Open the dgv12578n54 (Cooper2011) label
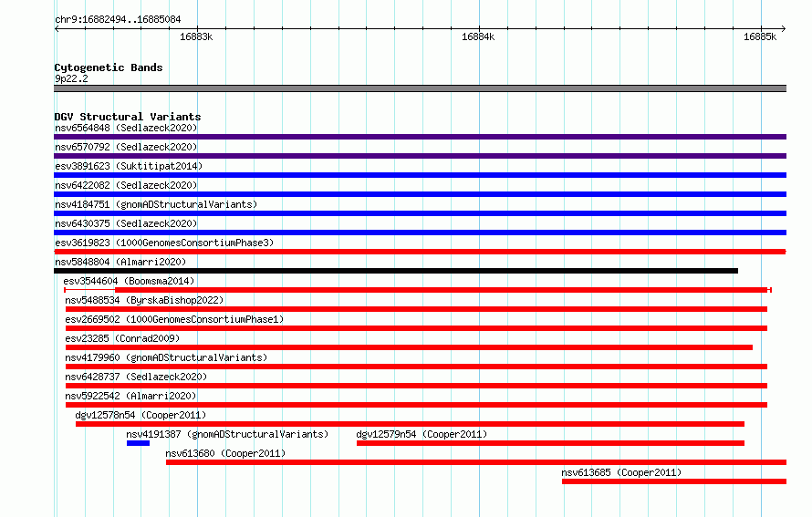 [141, 415]
